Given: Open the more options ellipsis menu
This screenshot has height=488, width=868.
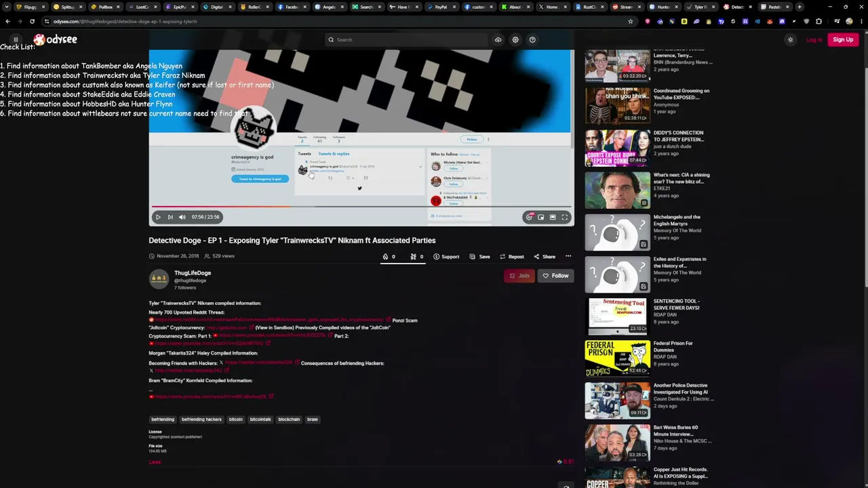Looking at the screenshot, I should pyautogui.click(x=568, y=257).
